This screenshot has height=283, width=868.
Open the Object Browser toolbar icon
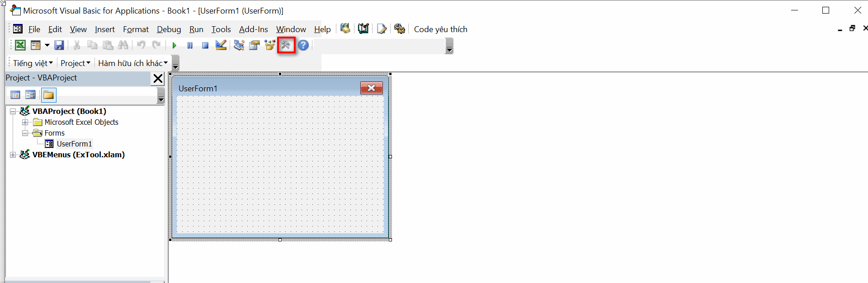point(270,45)
